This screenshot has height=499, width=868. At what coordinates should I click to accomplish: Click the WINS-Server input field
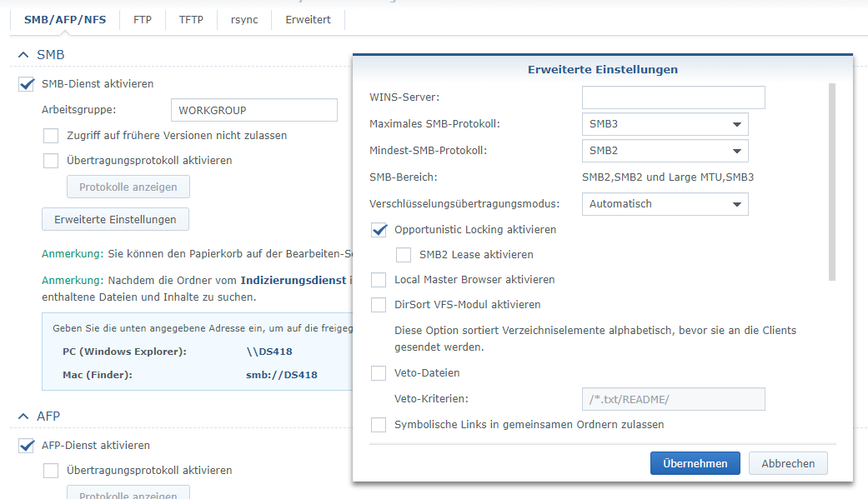coord(673,97)
